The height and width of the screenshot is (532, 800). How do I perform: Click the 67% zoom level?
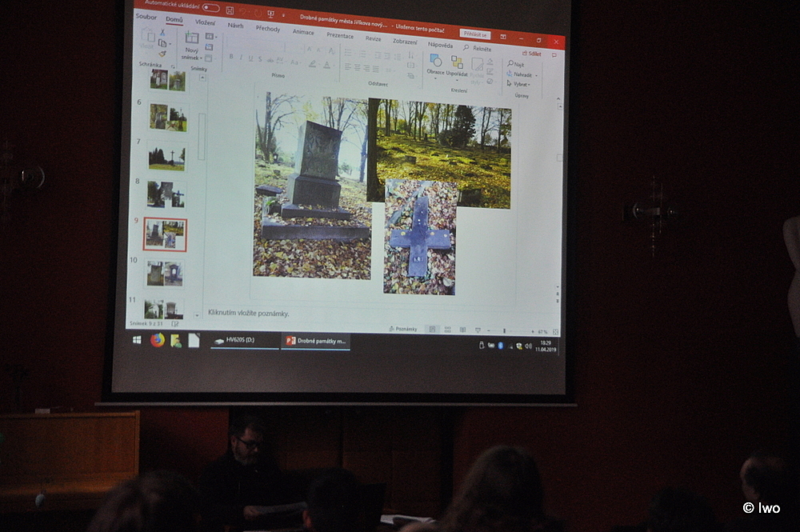(542, 332)
